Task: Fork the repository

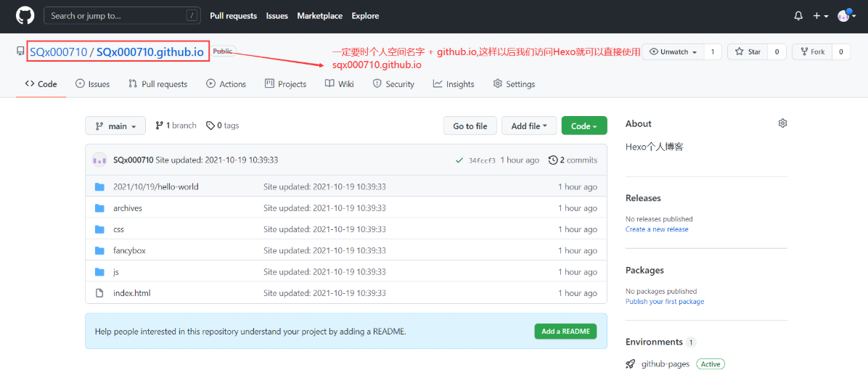Action: click(x=813, y=52)
